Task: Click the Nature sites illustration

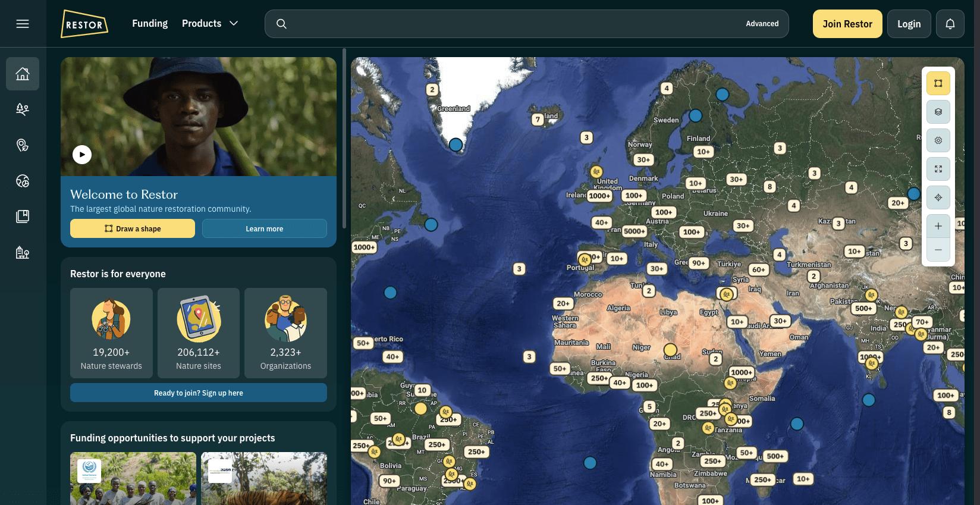Action: [x=199, y=319]
